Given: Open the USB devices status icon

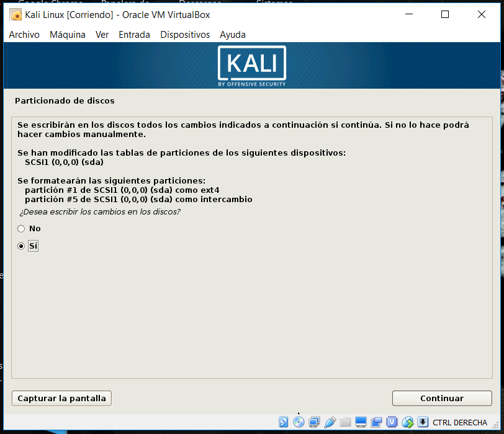Looking at the screenshot, I should (x=330, y=422).
